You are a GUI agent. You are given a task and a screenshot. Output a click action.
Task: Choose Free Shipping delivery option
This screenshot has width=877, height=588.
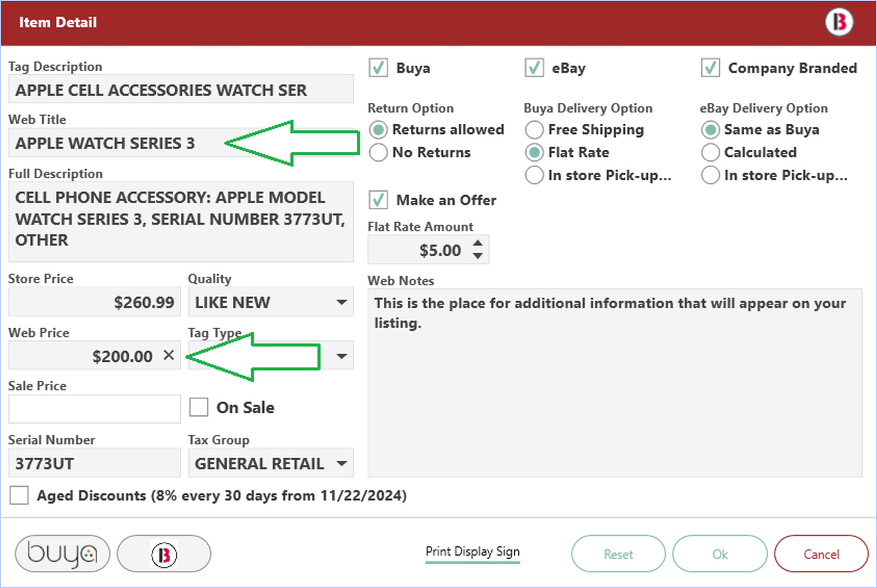[534, 130]
